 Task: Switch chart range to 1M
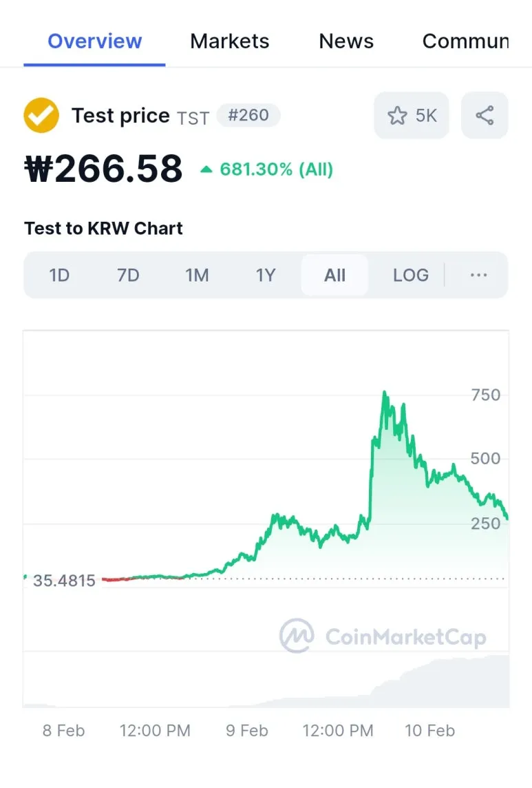pos(197,275)
